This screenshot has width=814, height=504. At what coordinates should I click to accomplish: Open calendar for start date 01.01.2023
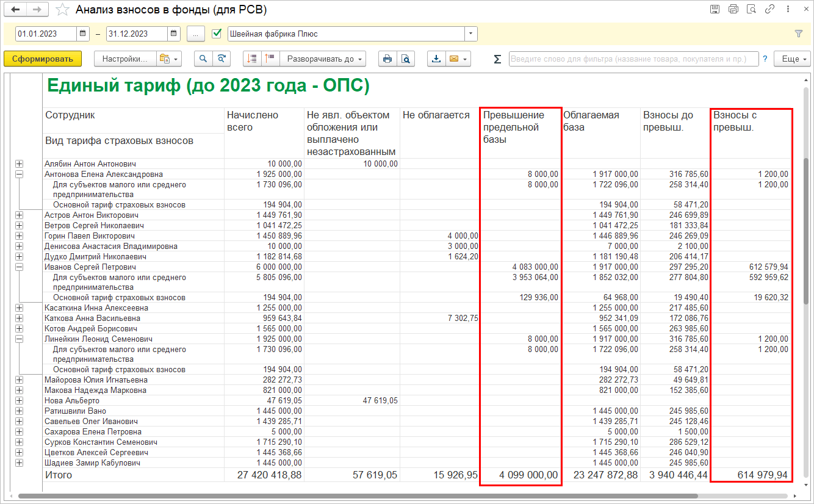click(83, 34)
